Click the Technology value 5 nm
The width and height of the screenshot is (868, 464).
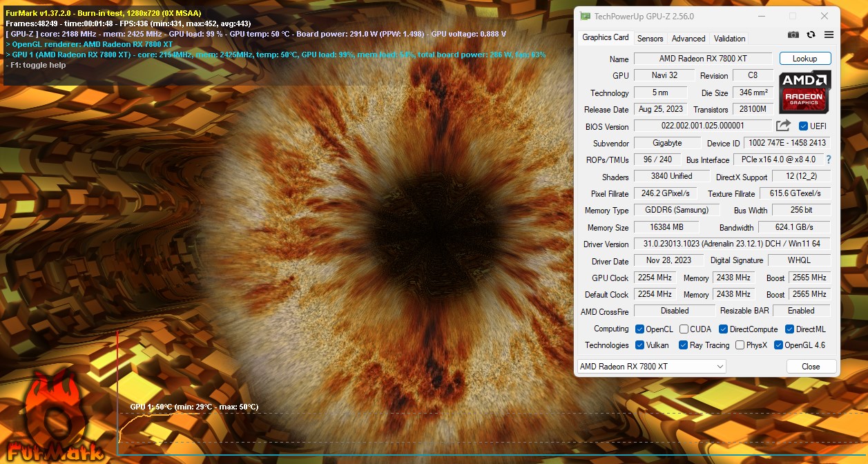pyautogui.click(x=661, y=93)
